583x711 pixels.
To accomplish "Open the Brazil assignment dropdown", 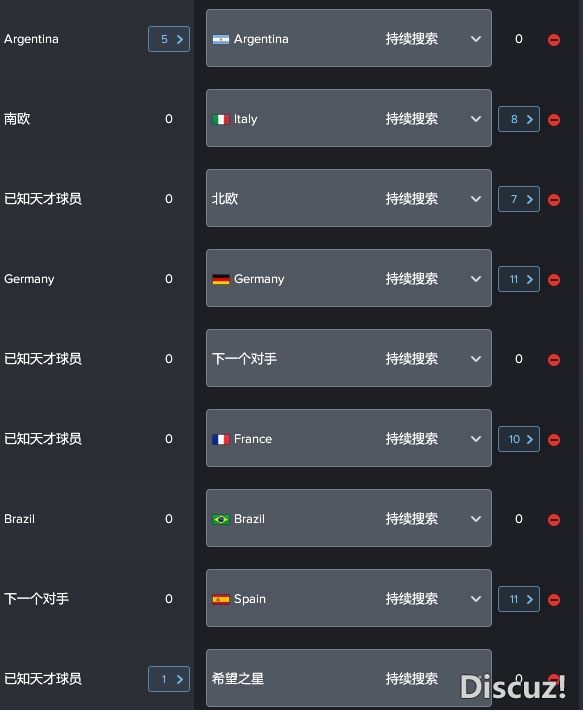I will click(x=349, y=518).
